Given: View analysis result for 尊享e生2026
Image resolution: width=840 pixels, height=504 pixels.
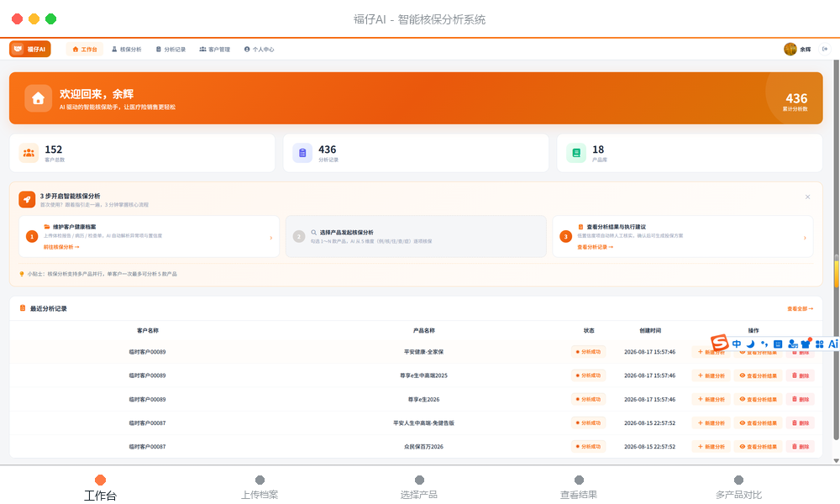Looking at the screenshot, I should [758, 399].
